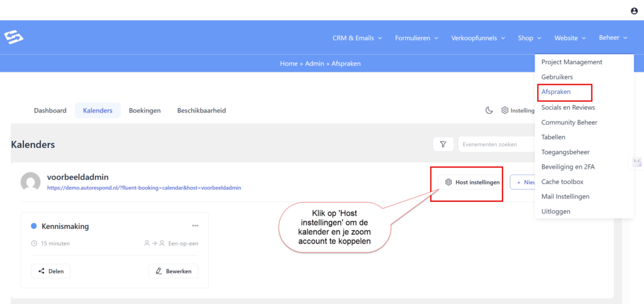Open the voorbeeldadmin booking calendar URL
This screenshot has width=644, height=304.
(x=144, y=188)
